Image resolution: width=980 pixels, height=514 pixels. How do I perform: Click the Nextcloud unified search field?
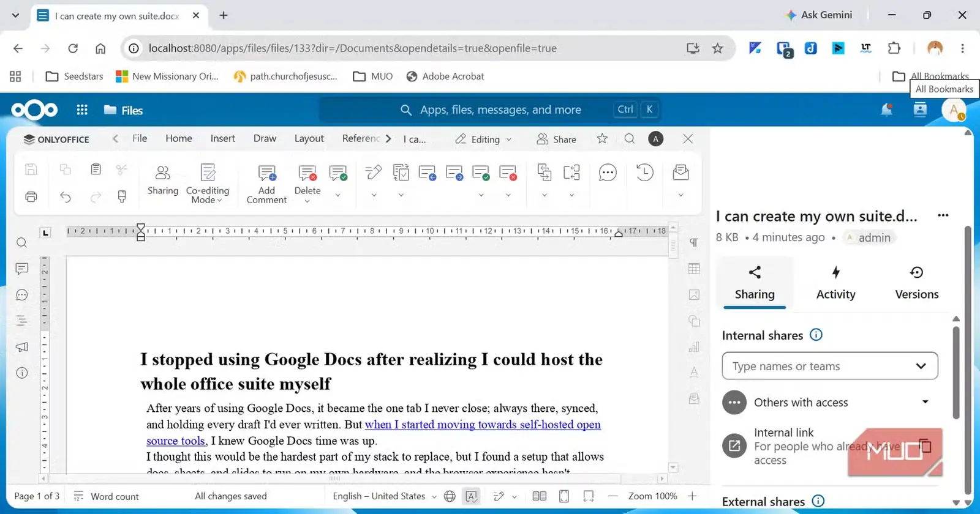pyautogui.click(x=490, y=110)
